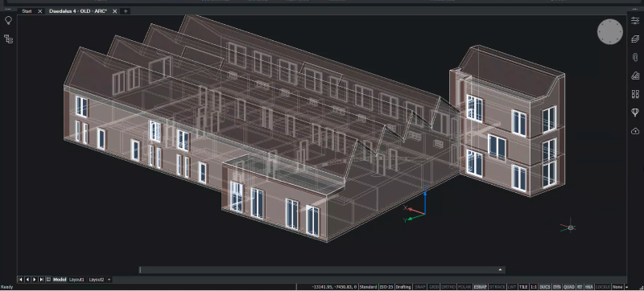Open the layout manager list icon
The width and height of the screenshot is (644, 291).
point(48,280)
